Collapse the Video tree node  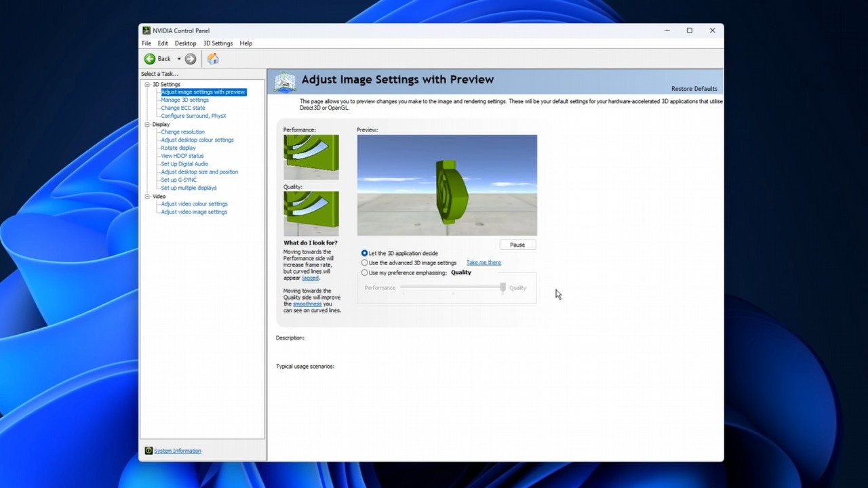(147, 197)
